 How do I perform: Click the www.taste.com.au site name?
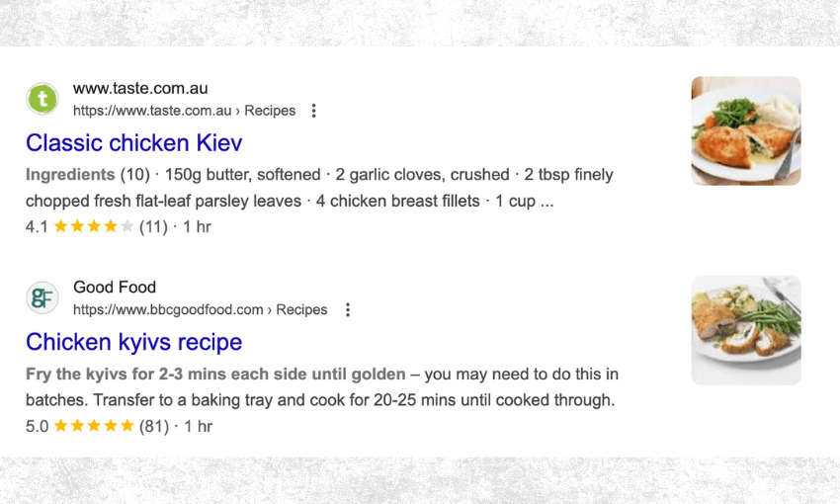point(140,88)
